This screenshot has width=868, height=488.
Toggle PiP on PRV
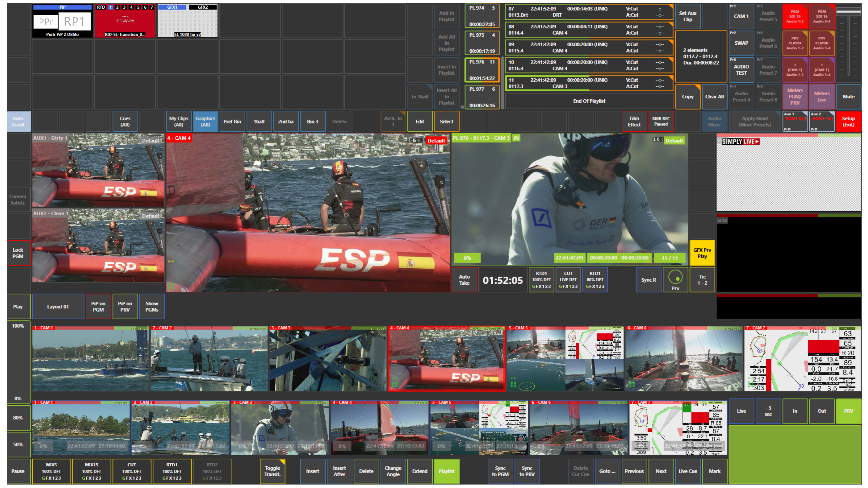125,307
